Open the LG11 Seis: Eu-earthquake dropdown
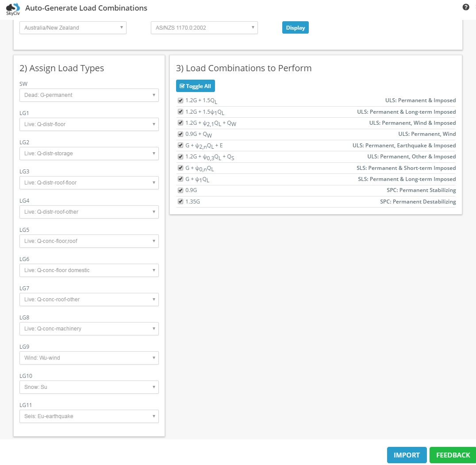476x465 pixels. pos(89,416)
